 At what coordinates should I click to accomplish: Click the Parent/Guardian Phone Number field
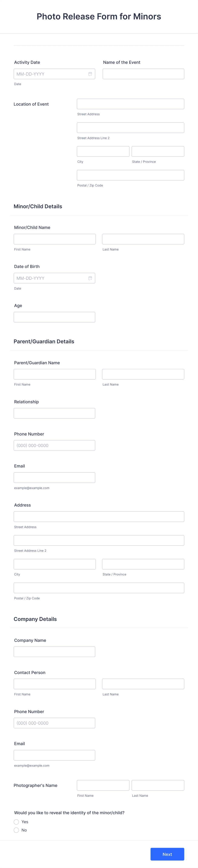(55, 446)
